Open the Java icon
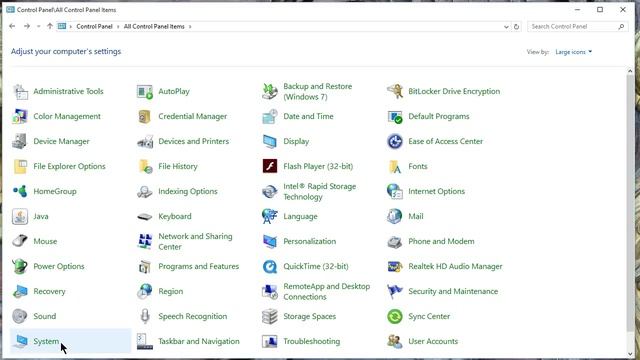 tap(20, 216)
